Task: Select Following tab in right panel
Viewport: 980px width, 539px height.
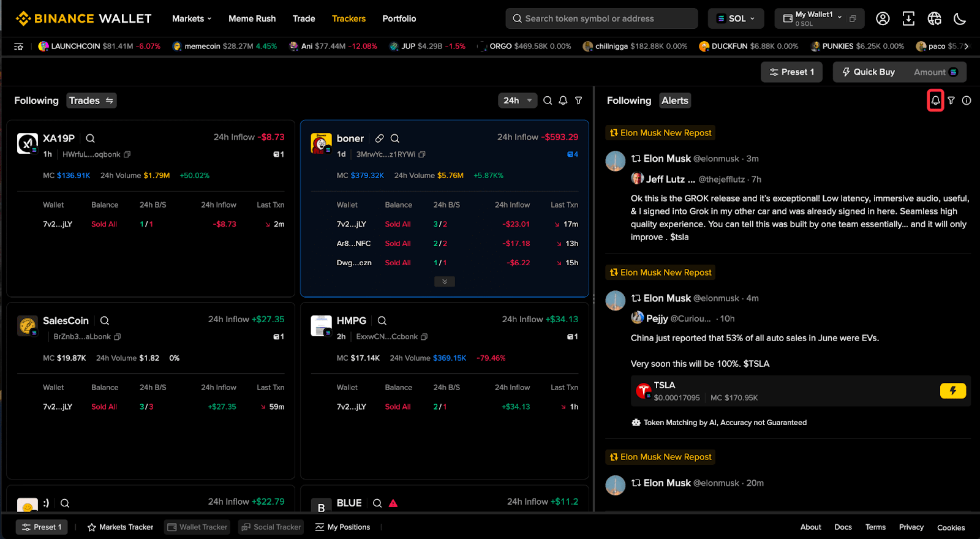Action: [629, 100]
